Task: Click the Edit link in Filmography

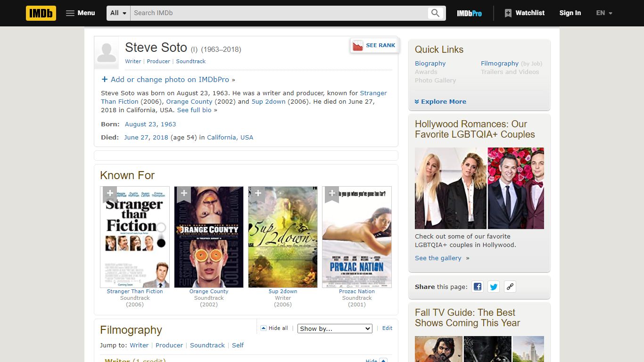Action: [x=387, y=328]
